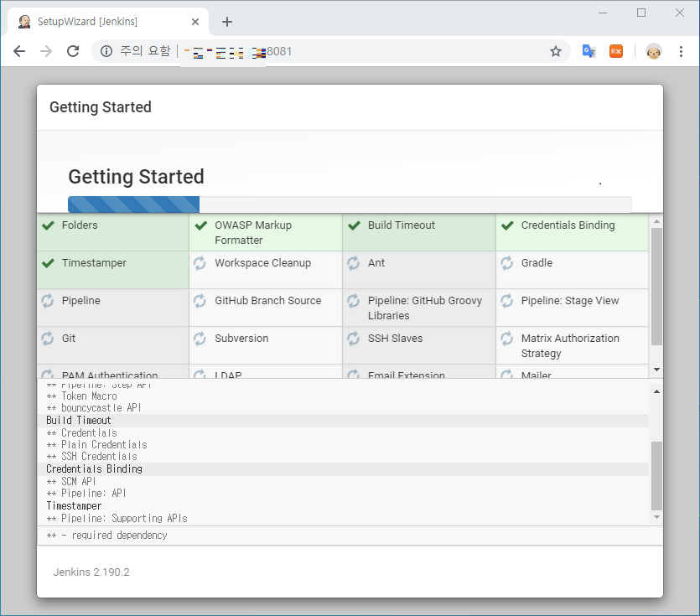Click the installation progress bar
Screen dimensions: 700x616
[x=350, y=204]
